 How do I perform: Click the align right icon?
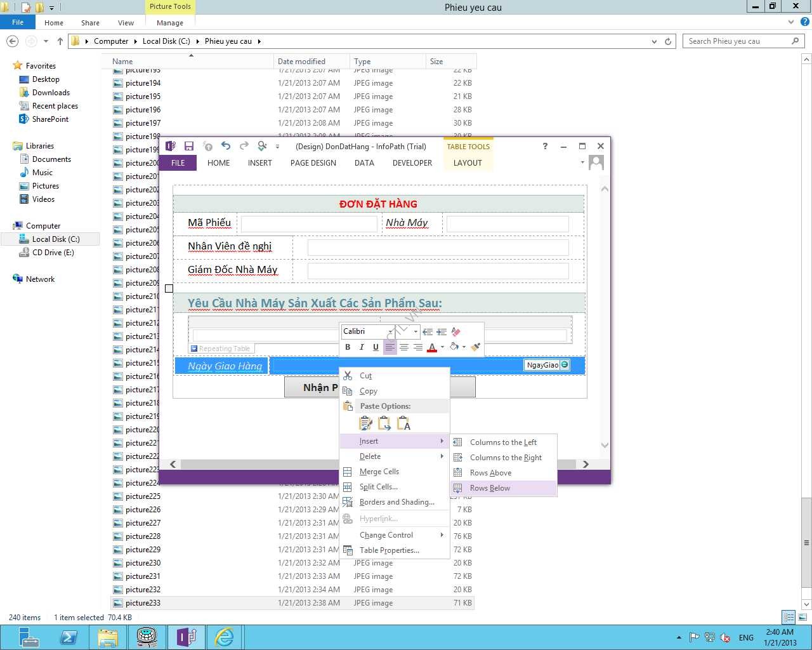pos(418,347)
